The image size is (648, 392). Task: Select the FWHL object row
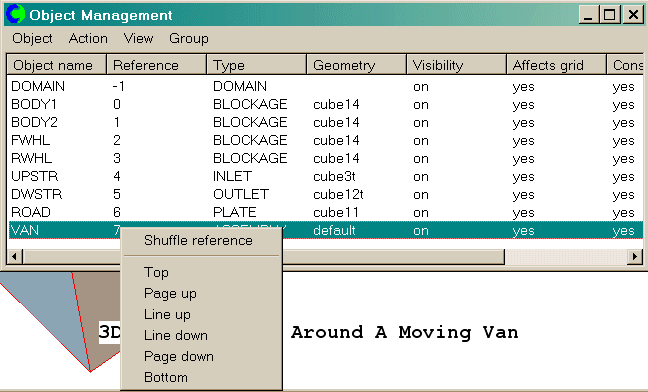click(325, 140)
